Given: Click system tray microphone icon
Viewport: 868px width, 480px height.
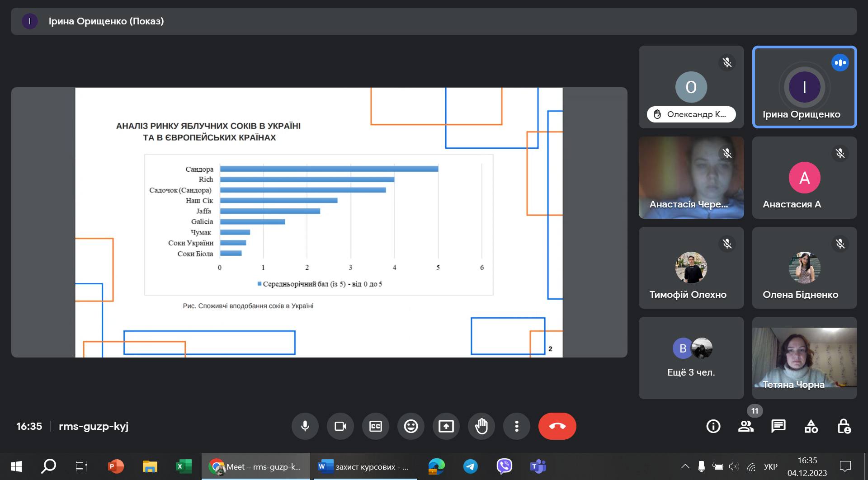Looking at the screenshot, I should coord(701,466).
